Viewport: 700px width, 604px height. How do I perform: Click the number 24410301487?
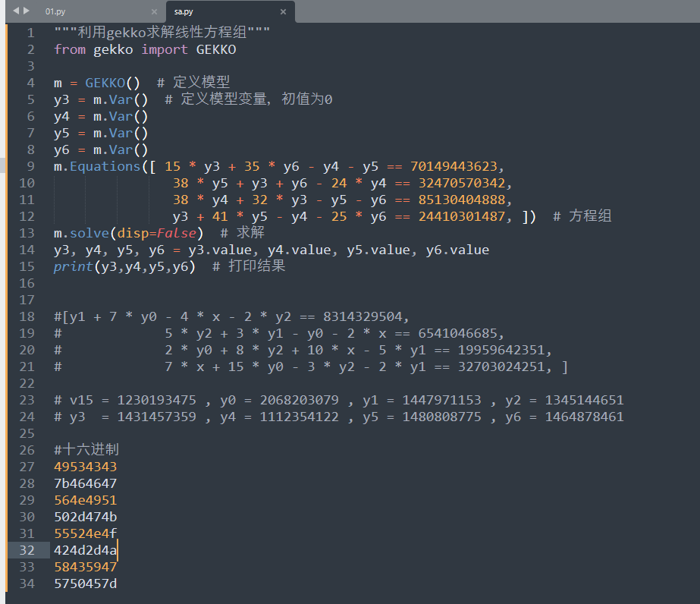pyautogui.click(x=462, y=216)
